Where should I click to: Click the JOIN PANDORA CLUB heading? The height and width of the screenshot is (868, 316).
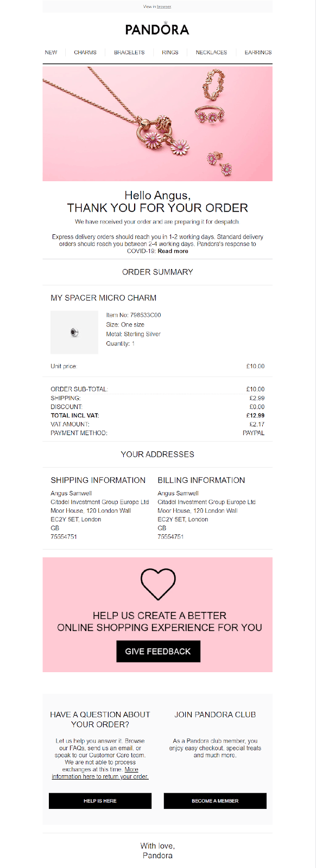click(x=215, y=714)
